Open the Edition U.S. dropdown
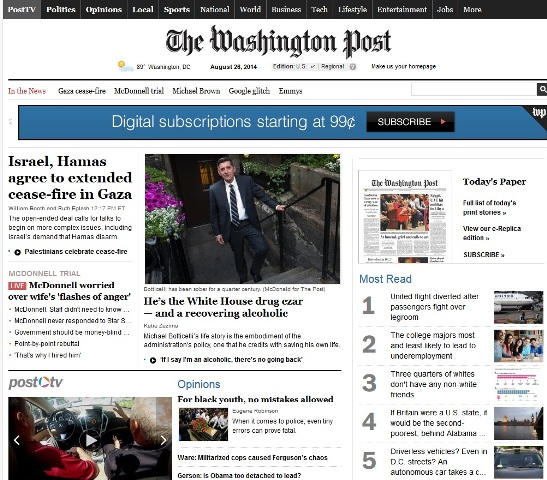Viewport: 547px width, 480px height. click(295, 66)
